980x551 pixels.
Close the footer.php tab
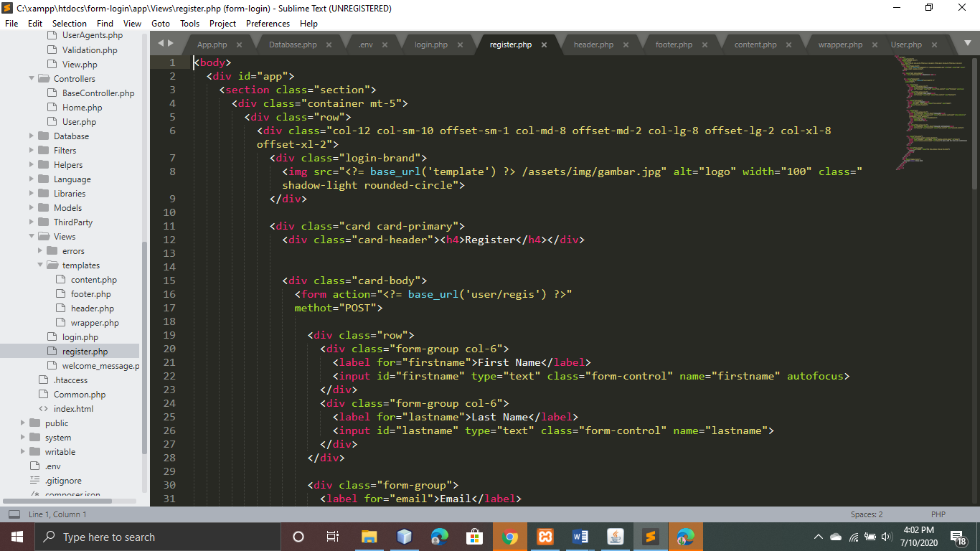coord(705,44)
